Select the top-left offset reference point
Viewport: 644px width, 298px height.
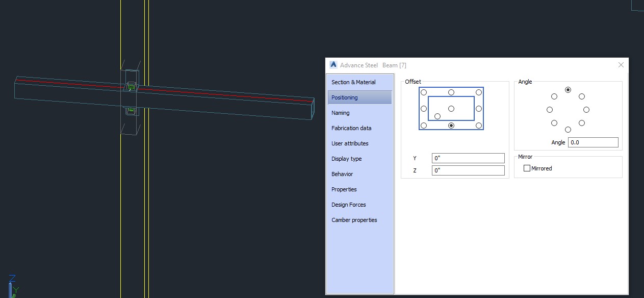[424, 92]
